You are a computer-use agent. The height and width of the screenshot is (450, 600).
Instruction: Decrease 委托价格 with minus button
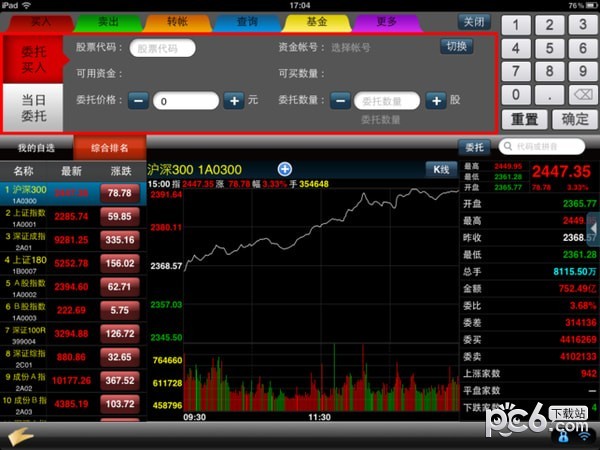[138, 101]
